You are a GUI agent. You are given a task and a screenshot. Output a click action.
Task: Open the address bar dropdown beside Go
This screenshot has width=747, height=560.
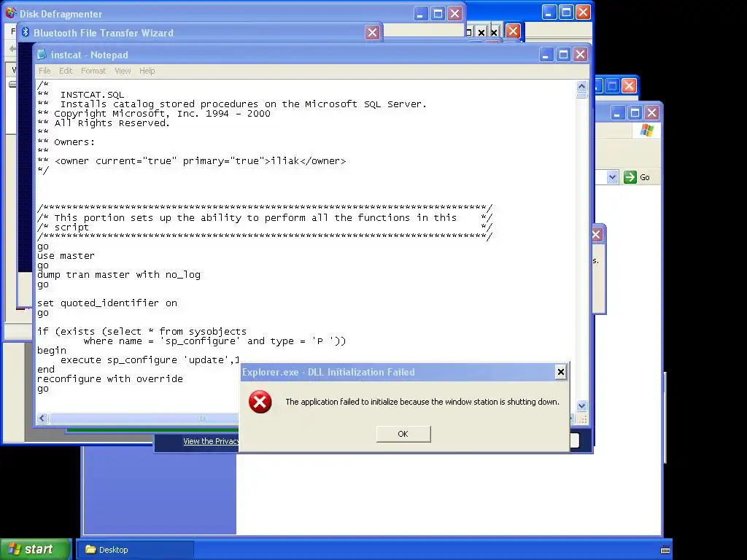point(613,177)
